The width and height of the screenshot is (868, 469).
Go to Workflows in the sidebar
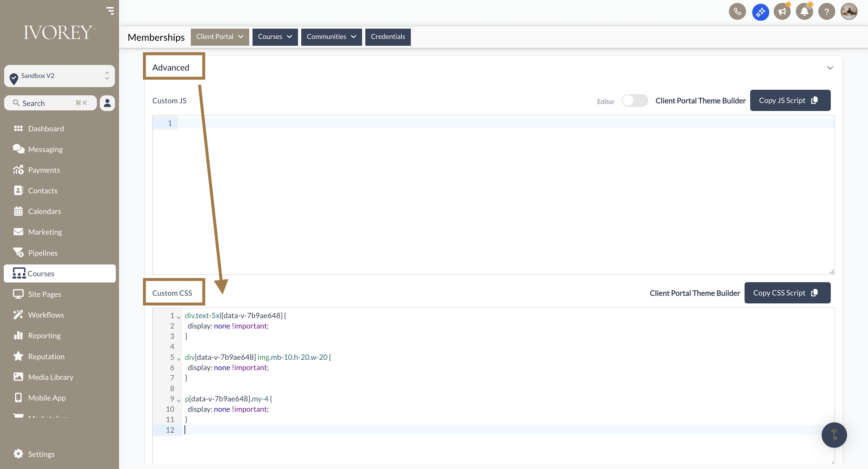point(46,315)
